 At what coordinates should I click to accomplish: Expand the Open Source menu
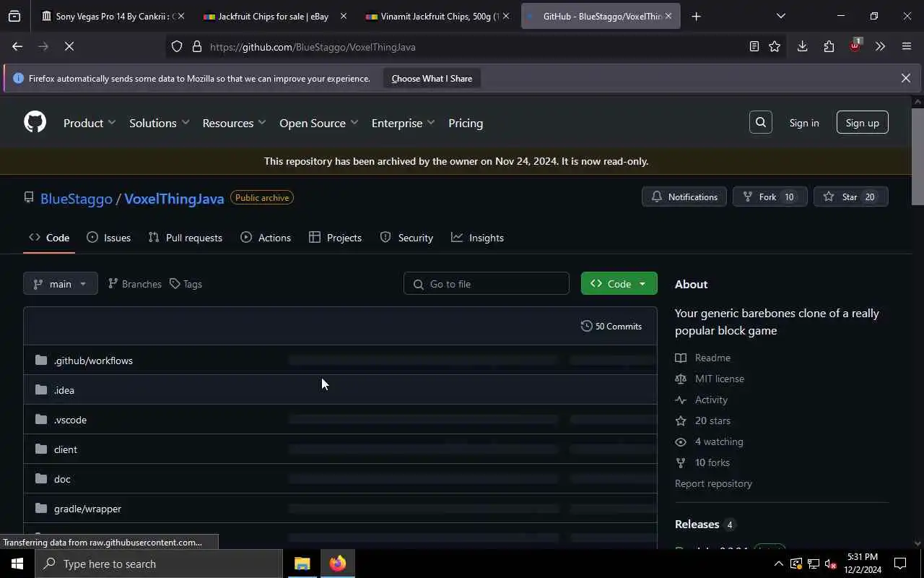click(x=318, y=123)
